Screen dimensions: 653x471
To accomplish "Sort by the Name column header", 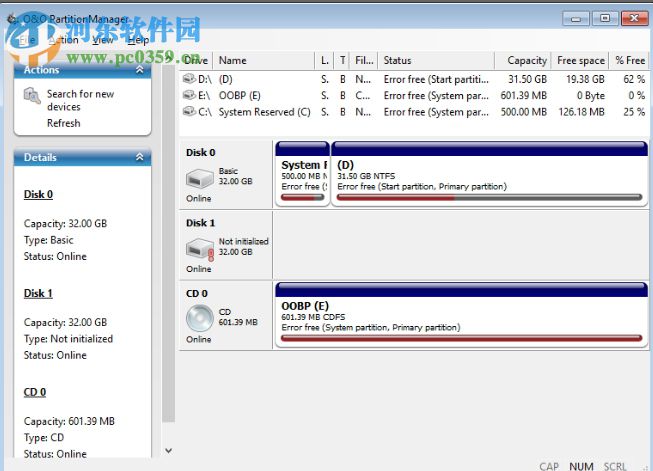I will [x=264, y=60].
